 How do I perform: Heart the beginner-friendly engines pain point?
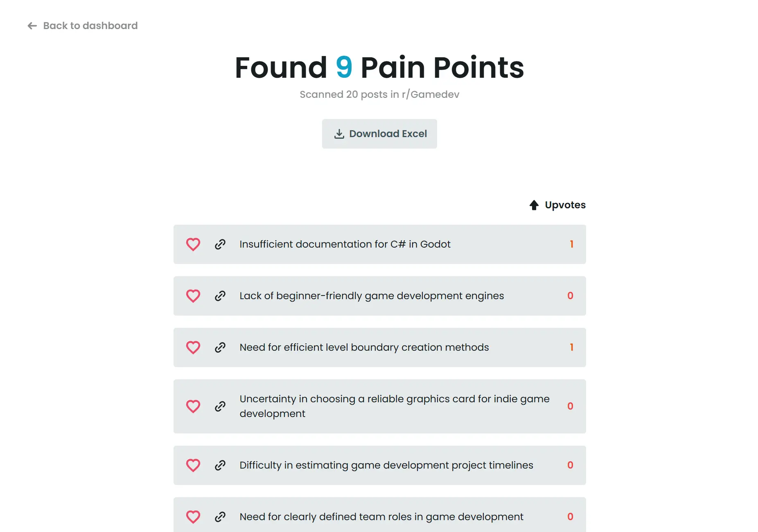pos(193,296)
